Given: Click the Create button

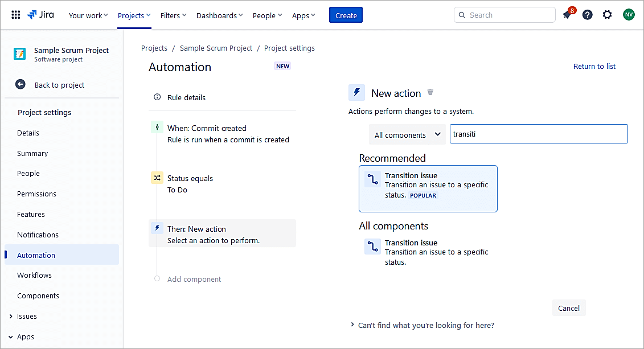Looking at the screenshot, I should click(x=346, y=15).
